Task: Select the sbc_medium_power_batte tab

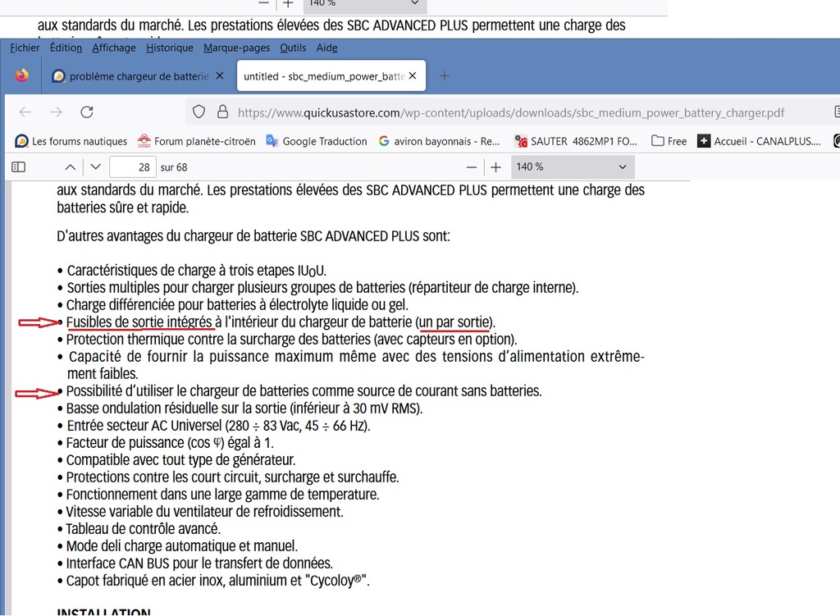Action: [x=323, y=76]
